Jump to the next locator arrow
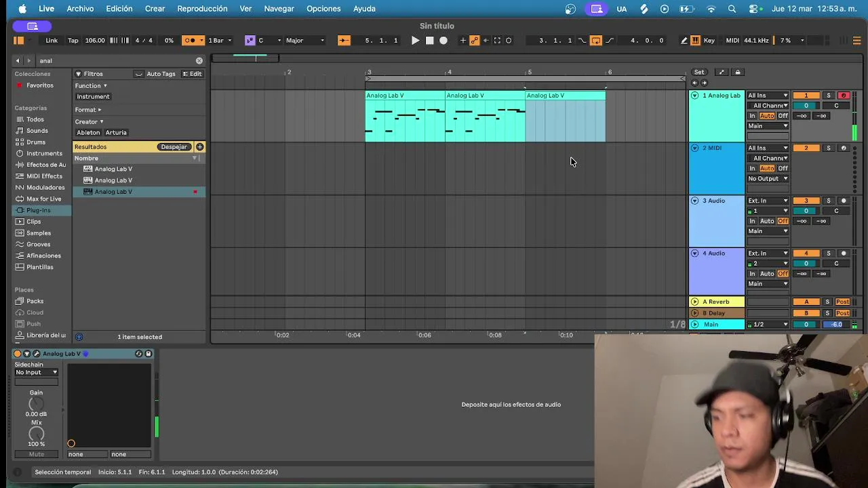 (704, 83)
